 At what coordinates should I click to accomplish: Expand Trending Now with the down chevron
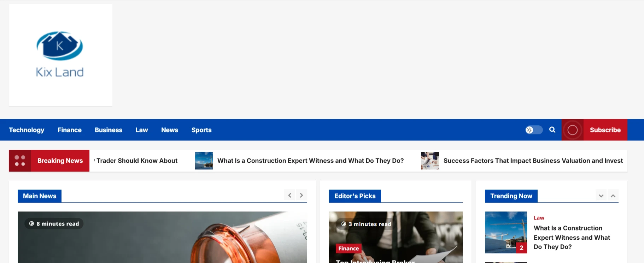601,196
